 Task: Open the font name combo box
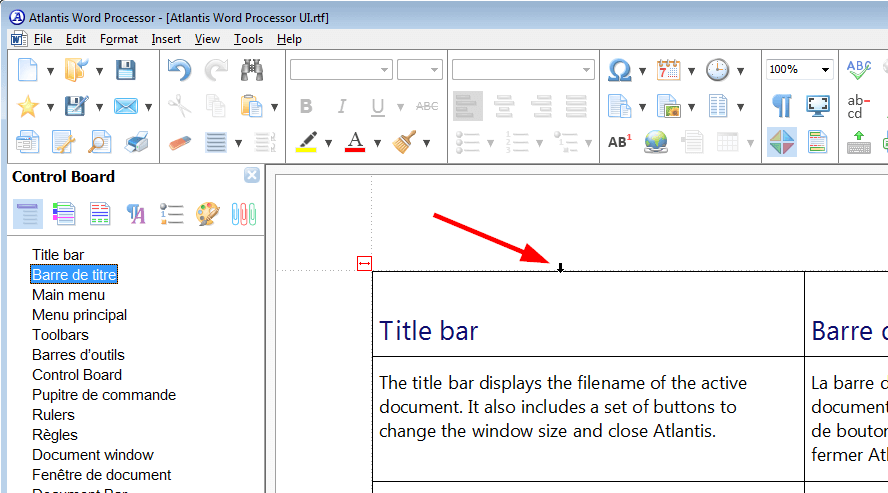point(341,70)
